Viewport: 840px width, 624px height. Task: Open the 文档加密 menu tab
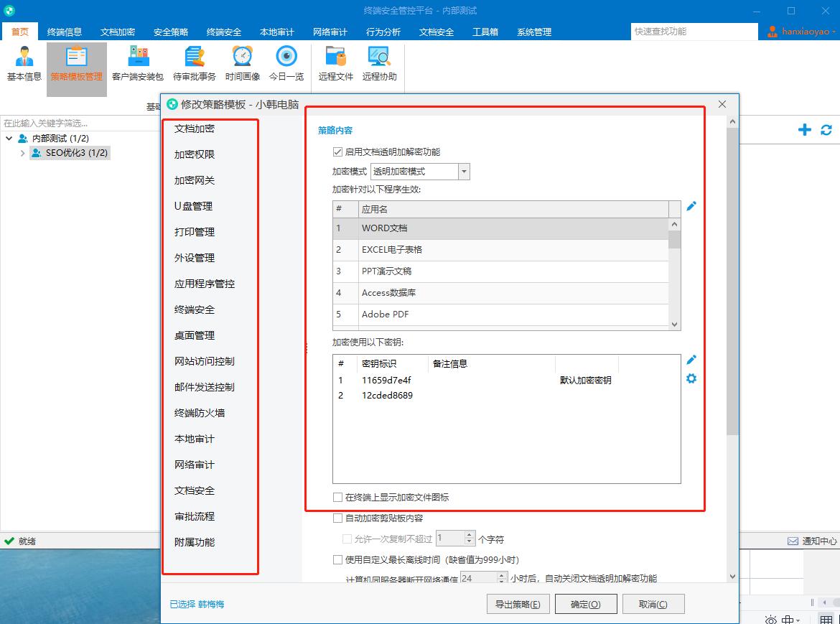(x=117, y=32)
